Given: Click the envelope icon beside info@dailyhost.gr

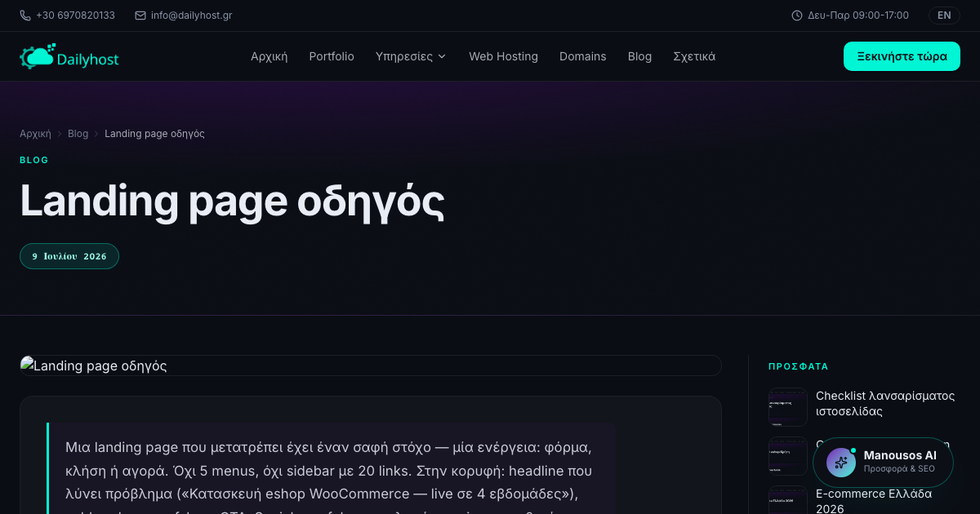Looking at the screenshot, I should (140, 16).
